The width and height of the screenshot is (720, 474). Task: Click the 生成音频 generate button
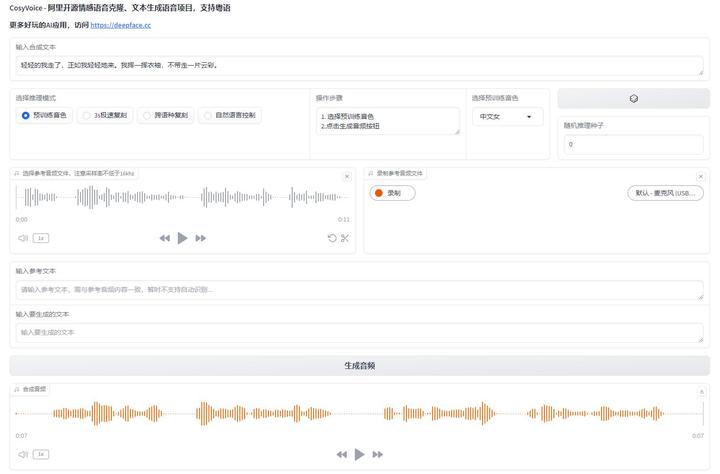pyautogui.click(x=360, y=366)
